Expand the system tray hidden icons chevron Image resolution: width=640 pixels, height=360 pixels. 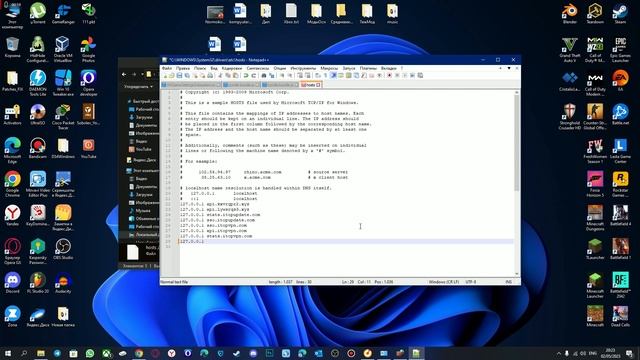pos(558,353)
